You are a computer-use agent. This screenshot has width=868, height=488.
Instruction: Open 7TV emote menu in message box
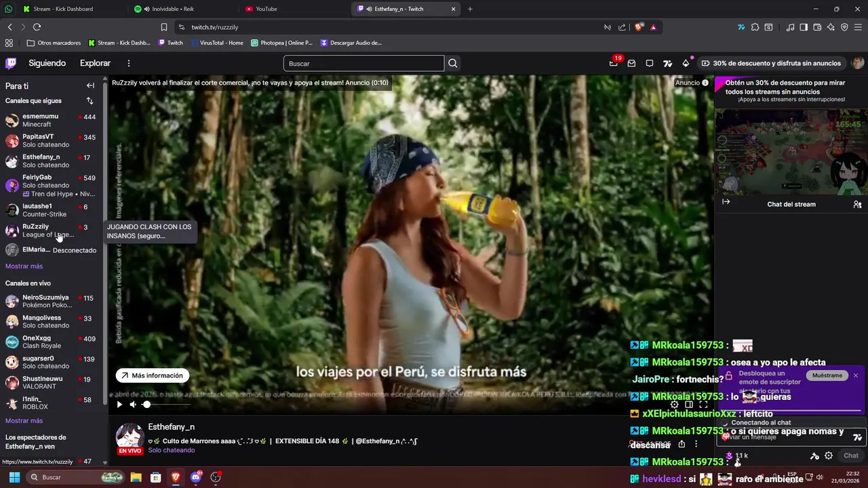pyautogui.click(x=857, y=437)
